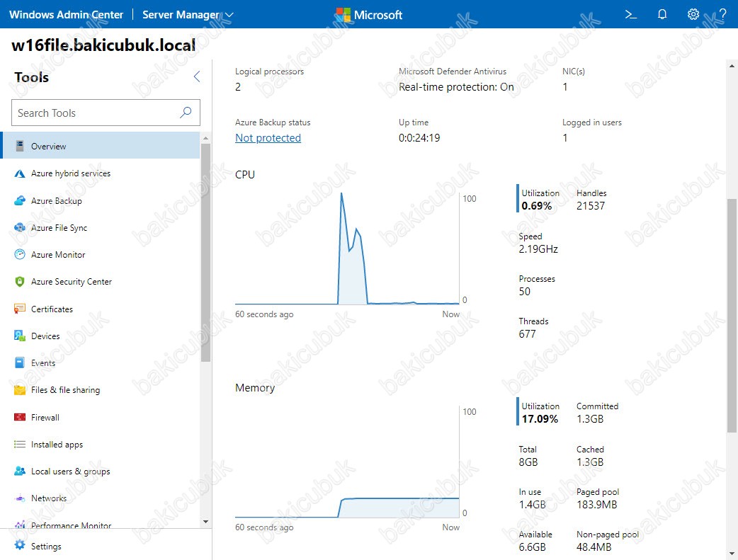Click the Events icon
738x560 pixels.
(x=20, y=362)
